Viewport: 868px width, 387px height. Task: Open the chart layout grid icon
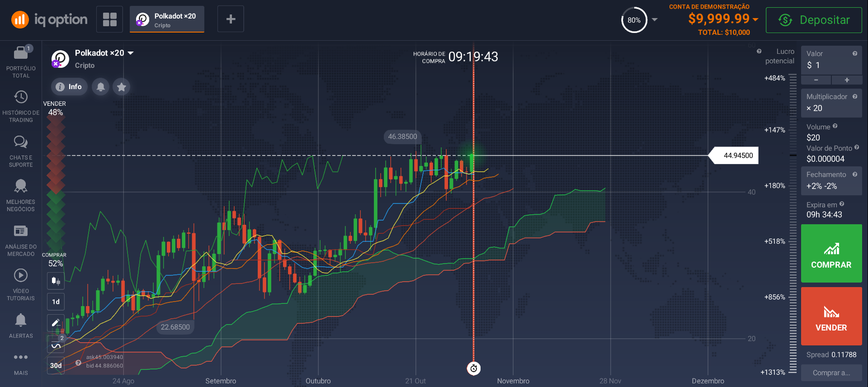coord(109,19)
